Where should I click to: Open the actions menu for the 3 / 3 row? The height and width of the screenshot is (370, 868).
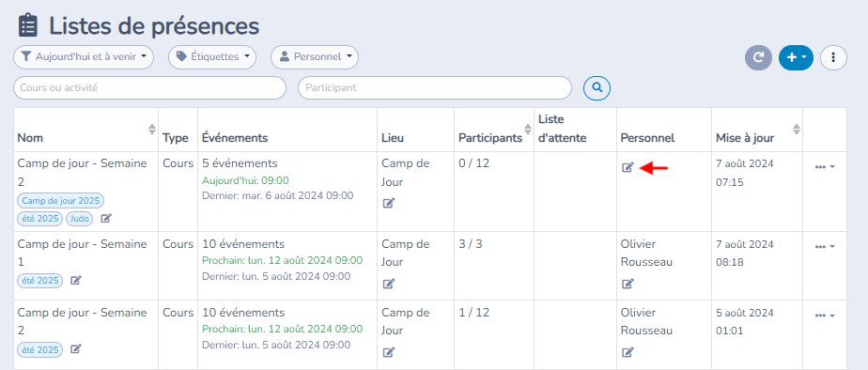pyautogui.click(x=824, y=247)
